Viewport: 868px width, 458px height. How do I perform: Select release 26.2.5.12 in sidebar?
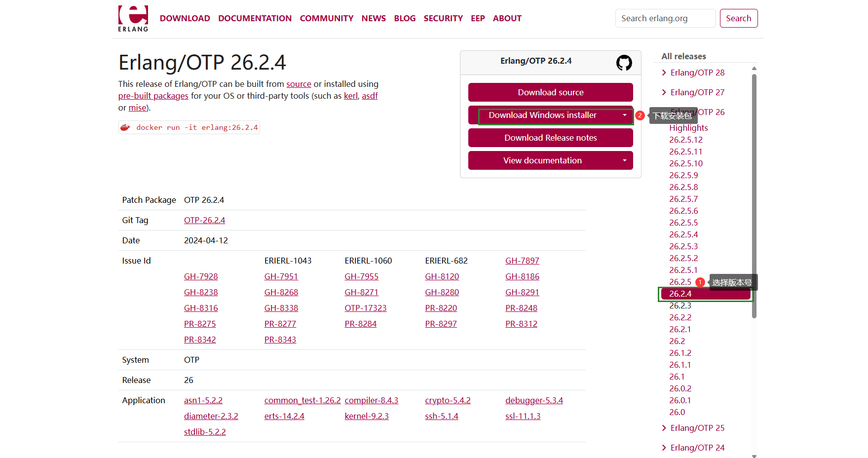686,140
